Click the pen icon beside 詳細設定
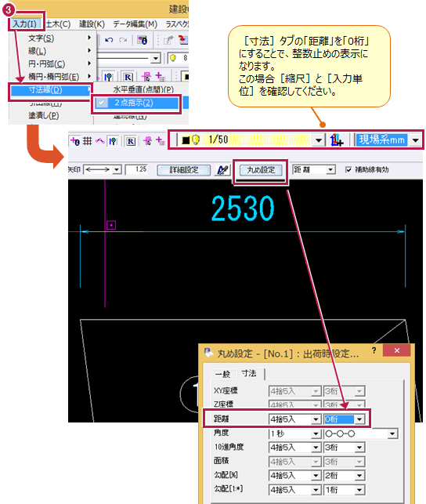This screenshot has width=426, height=504. 222,170
